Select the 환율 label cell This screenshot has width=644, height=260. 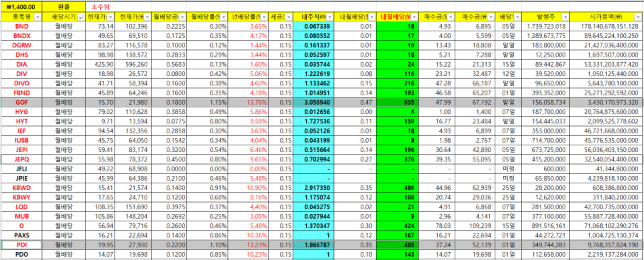tap(63, 7)
